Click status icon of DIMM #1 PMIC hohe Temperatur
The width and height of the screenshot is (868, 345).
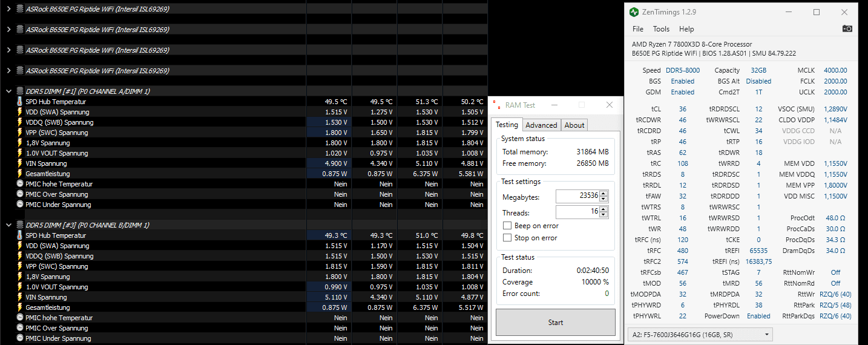pyautogui.click(x=19, y=184)
